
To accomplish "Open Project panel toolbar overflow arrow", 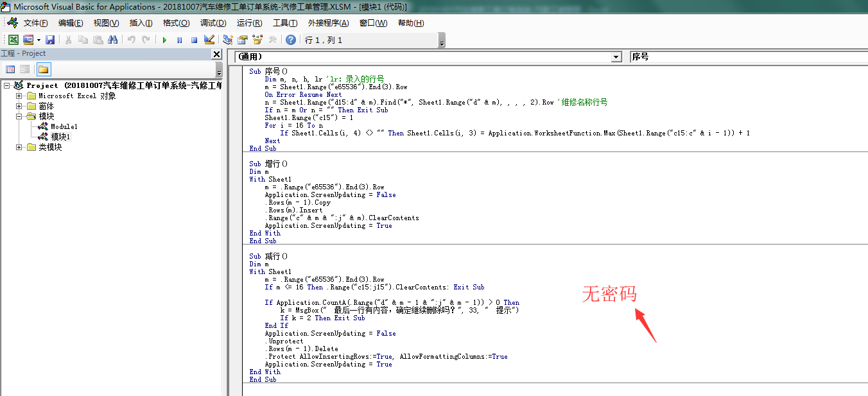I will pyautogui.click(x=219, y=70).
